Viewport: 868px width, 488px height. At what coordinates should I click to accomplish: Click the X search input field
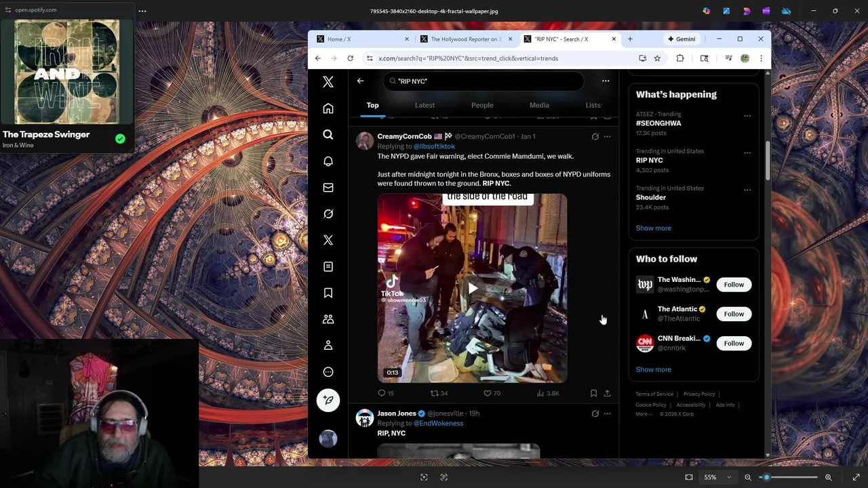[484, 81]
